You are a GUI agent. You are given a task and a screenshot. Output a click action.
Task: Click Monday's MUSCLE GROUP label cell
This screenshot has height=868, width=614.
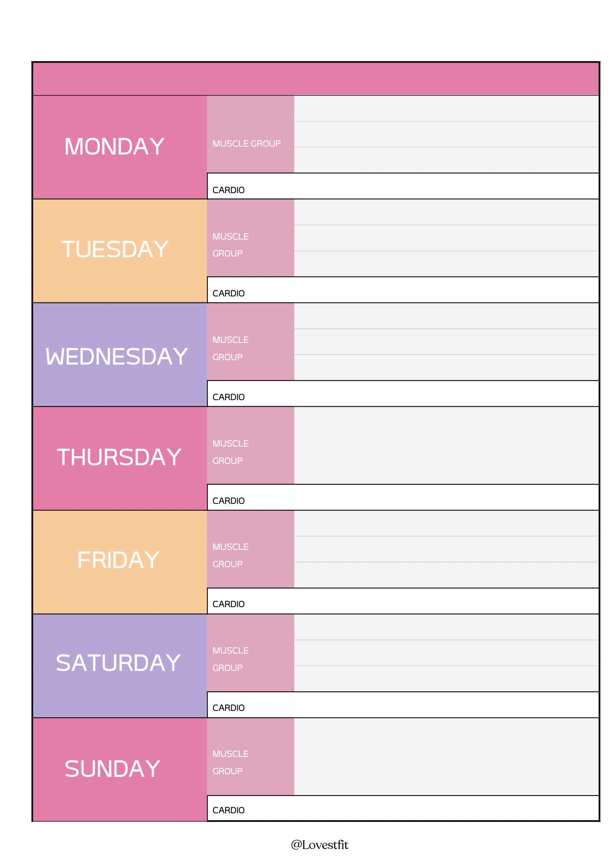tap(250, 134)
